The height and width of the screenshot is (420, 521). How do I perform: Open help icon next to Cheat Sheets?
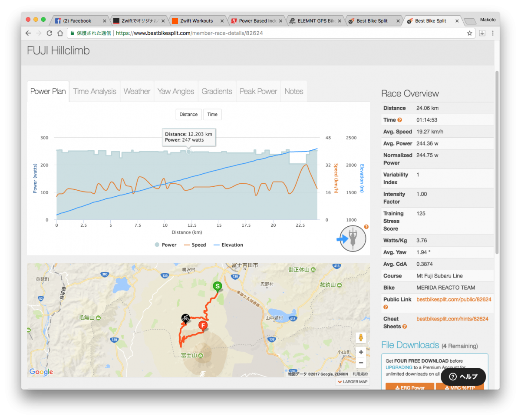tap(405, 327)
